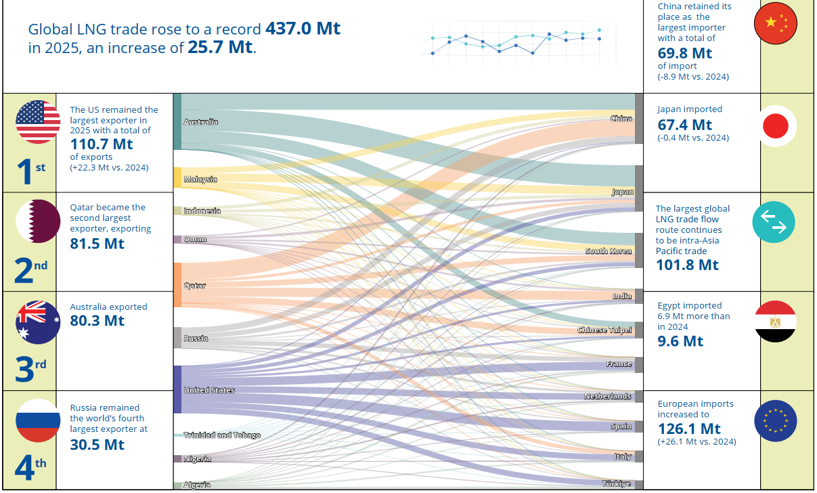Click the Russia exporter label
The width and height of the screenshot is (817, 493).
point(196,339)
